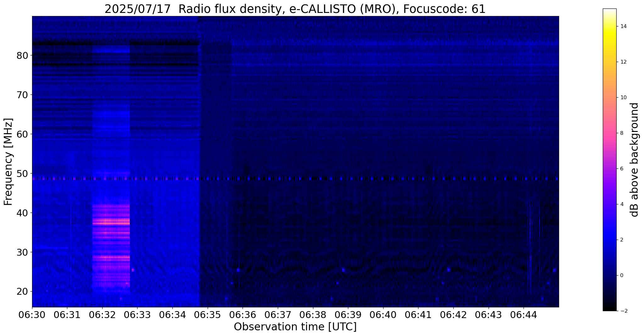The image size is (644, 336).
Task: Click the 06:33 time tick label
Action: [137, 314]
